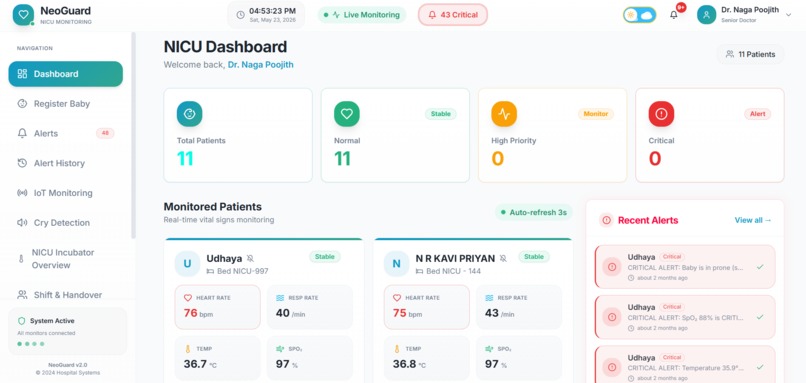Click the Dr. Naga Poojith welcome link
This screenshot has height=383, width=806.
[261, 65]
